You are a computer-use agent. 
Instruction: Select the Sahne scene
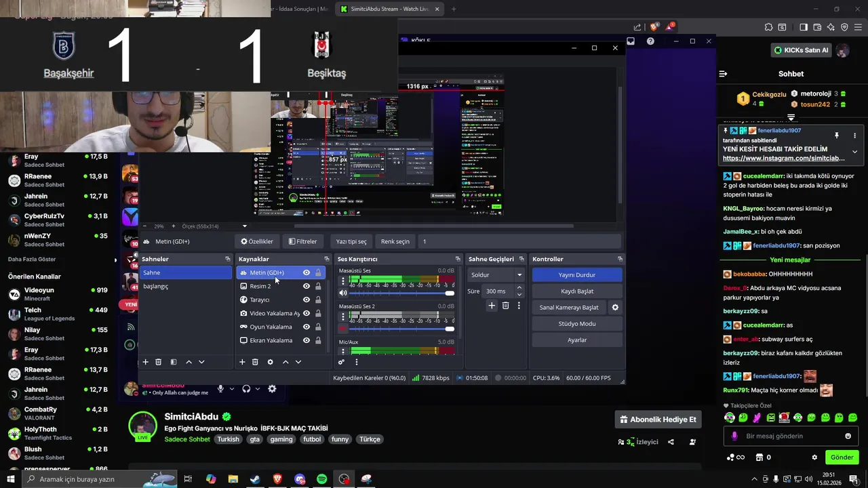click(186, 272)
